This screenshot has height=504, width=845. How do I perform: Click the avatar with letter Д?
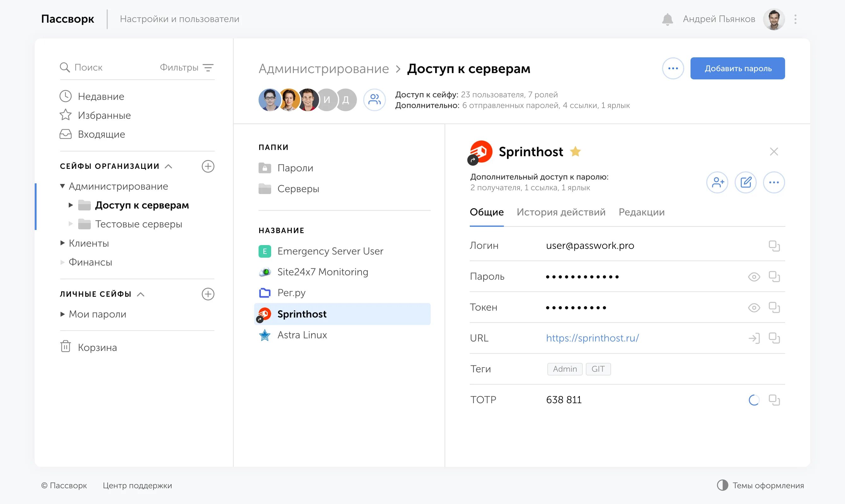(346, 100)
